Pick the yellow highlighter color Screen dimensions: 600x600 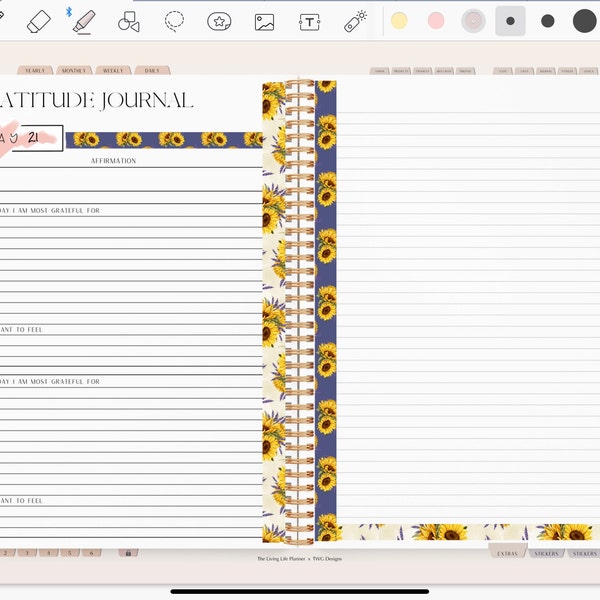(399, 21)
